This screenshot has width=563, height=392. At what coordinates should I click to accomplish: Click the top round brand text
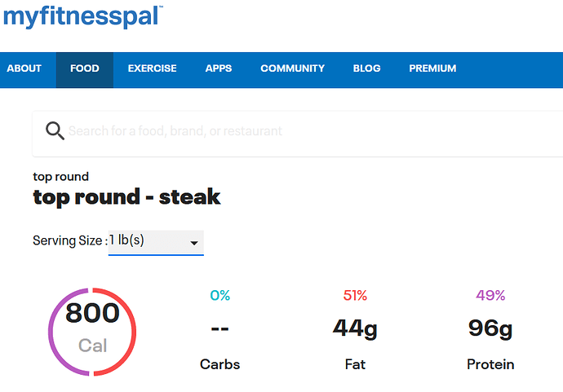(60, 177)
